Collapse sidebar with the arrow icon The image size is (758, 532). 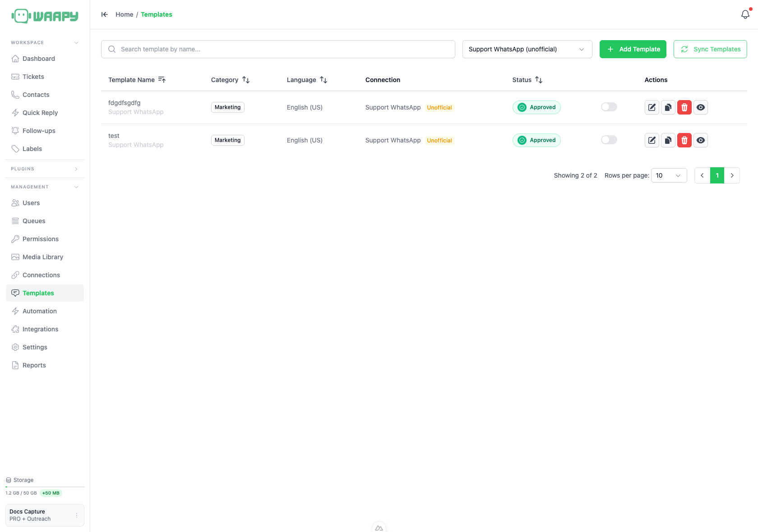pyautogui.click(x=105, y=14)
